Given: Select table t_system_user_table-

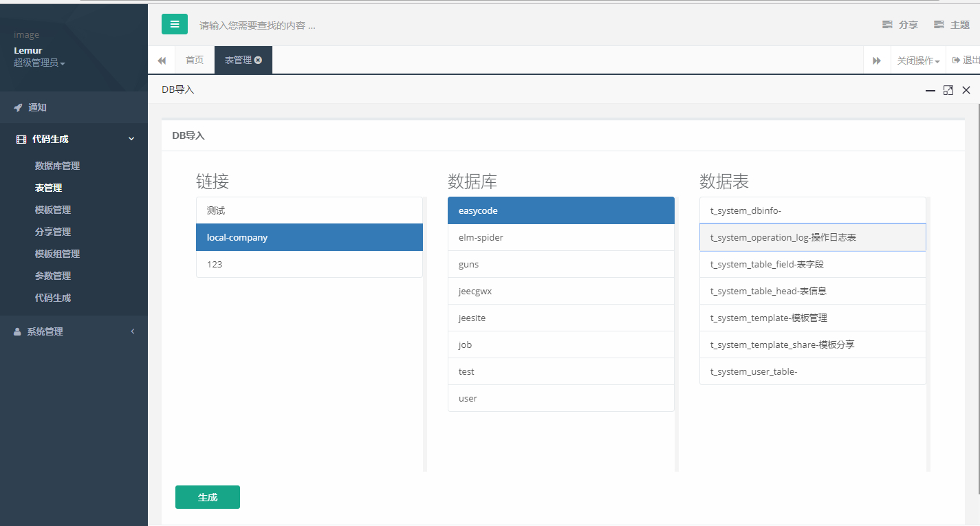Looking at the screenshot, I should [x=813, y=371].
